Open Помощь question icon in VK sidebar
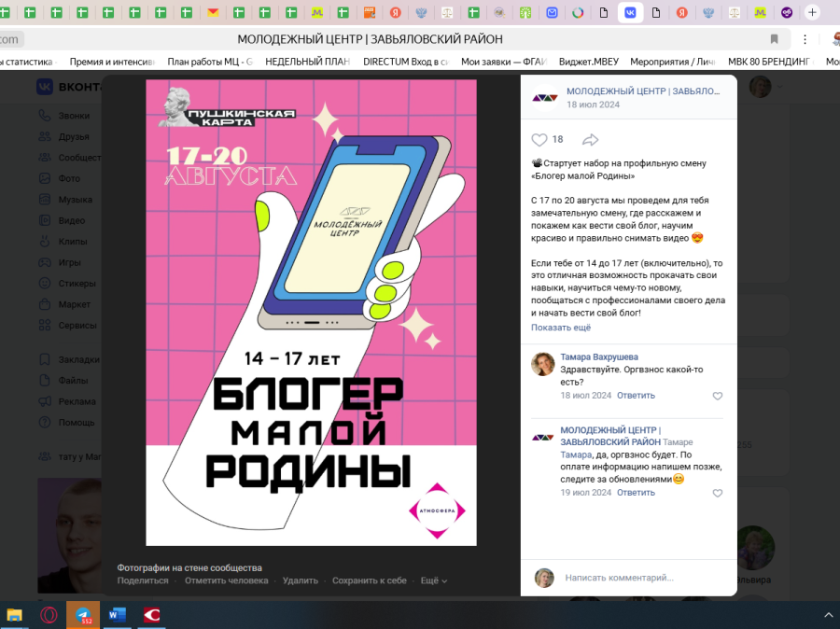The image size is (840, 629). (x=45, y=422)
